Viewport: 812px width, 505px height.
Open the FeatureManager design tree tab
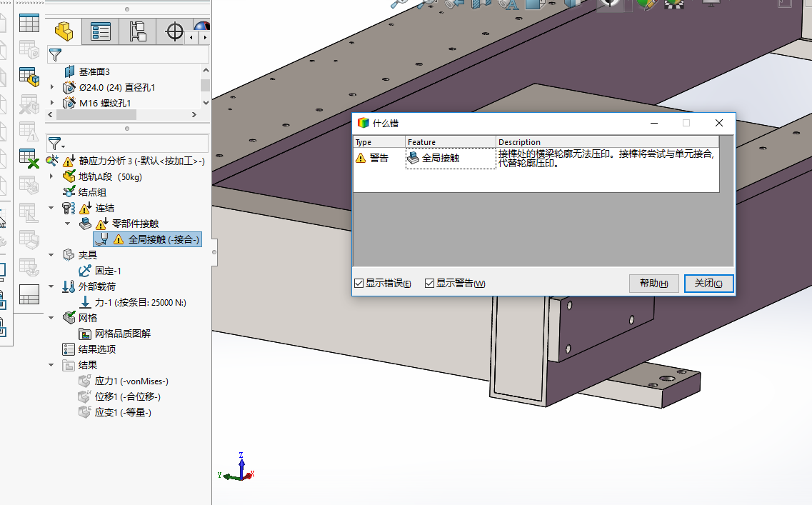(64, 31)
